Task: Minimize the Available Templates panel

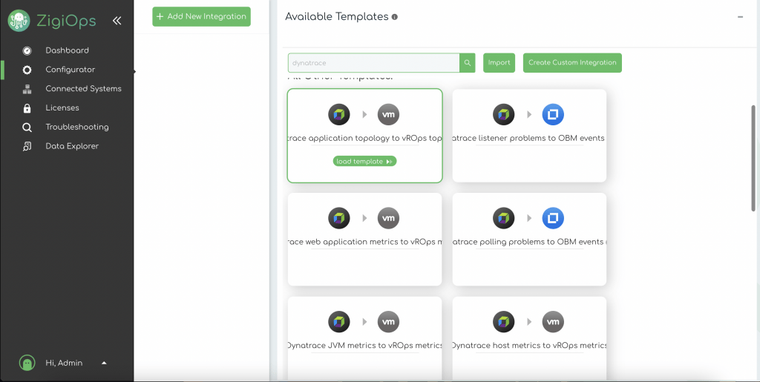Action: (740, 17)
